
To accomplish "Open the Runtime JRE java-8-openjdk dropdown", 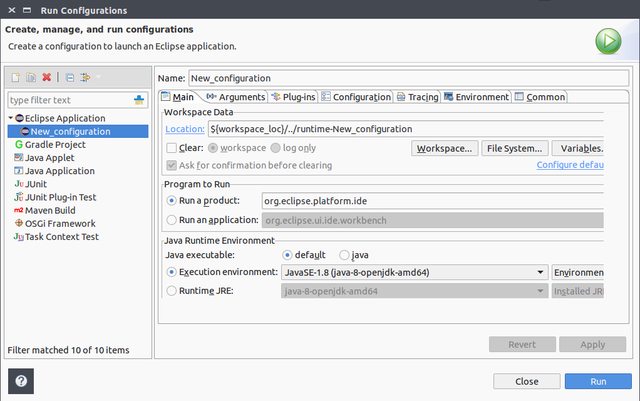I will pos(414,291).
